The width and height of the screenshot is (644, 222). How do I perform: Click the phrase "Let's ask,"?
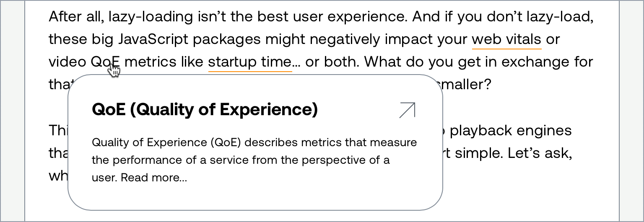coord(540,153)
